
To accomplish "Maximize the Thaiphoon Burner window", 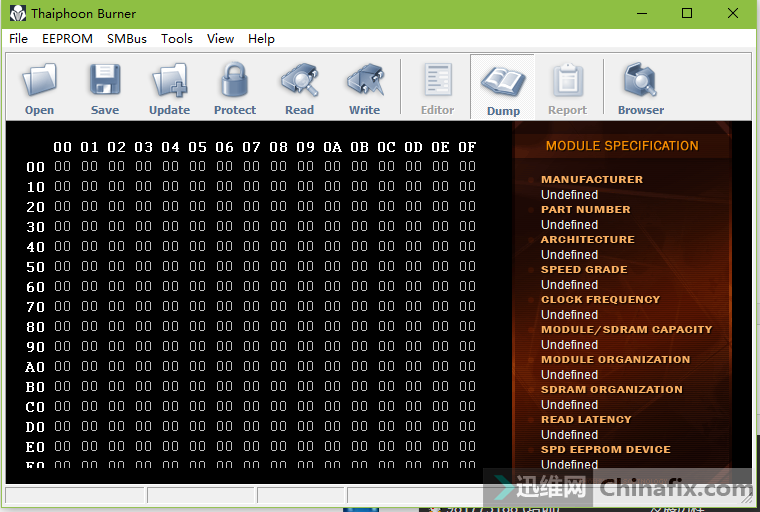I will tap(687, 14).
